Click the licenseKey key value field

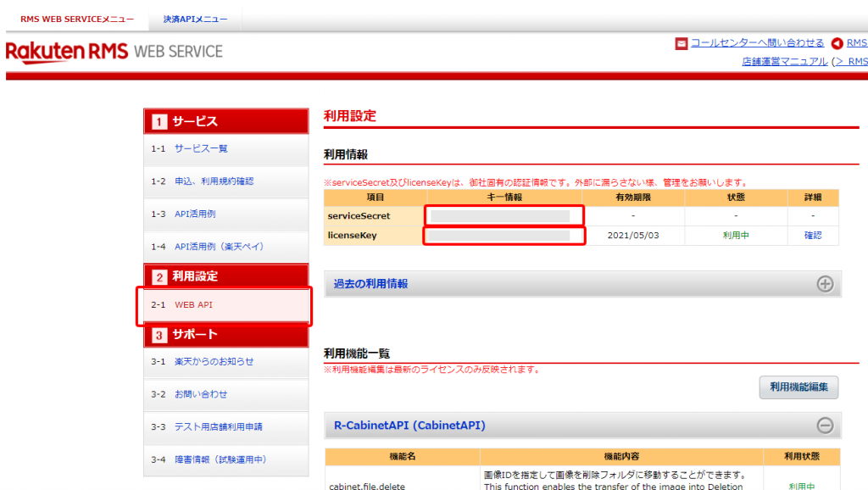(498, 236)
